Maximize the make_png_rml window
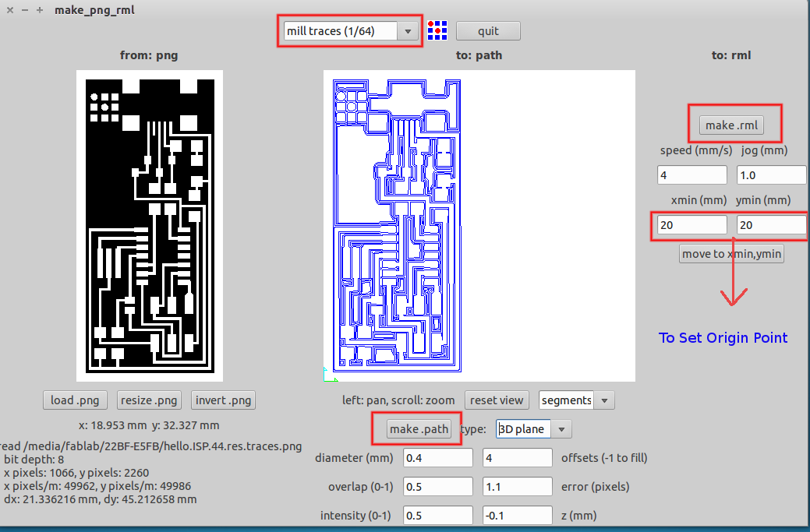Screen dimensions: 810x532 [40, 10]
